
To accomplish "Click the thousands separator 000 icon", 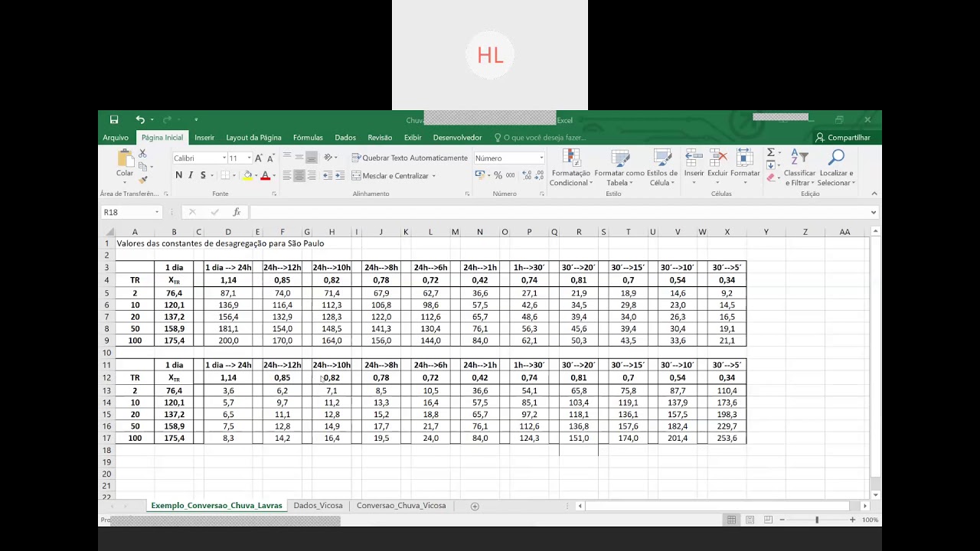I will [x=510, y=175].
